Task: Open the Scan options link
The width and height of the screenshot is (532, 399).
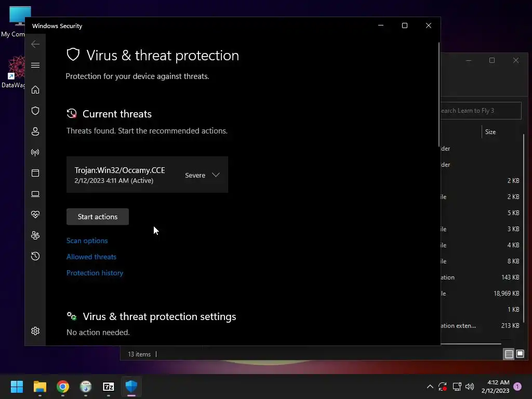Action: [87, 241]
